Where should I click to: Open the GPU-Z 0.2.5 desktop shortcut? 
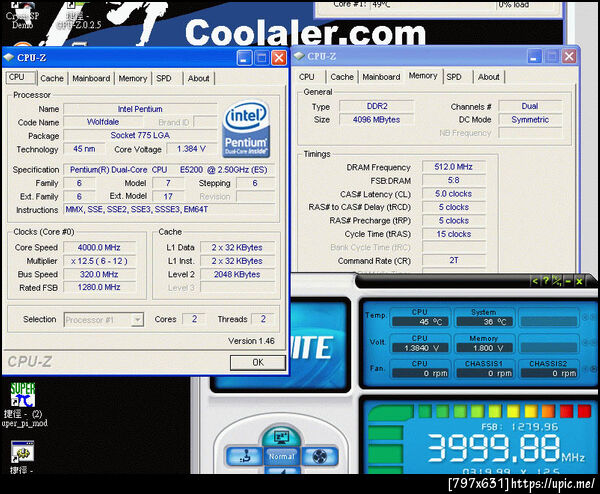(78, 16)
